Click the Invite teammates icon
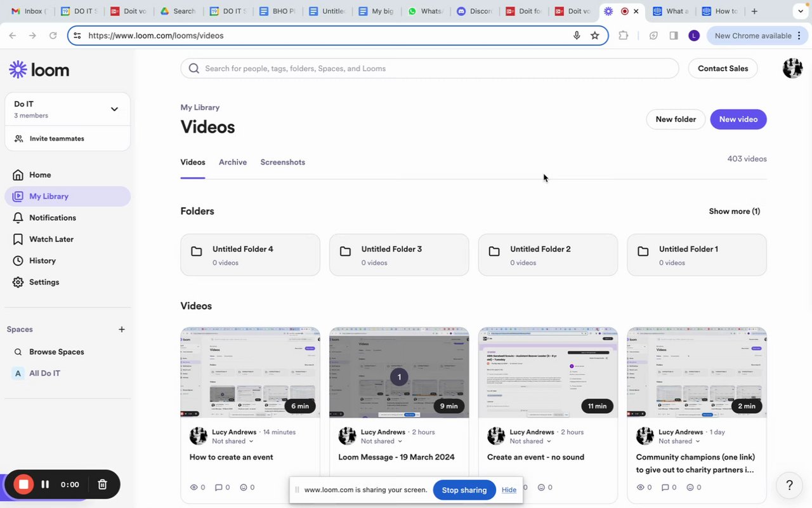The image size is (812, 508). 18,138
